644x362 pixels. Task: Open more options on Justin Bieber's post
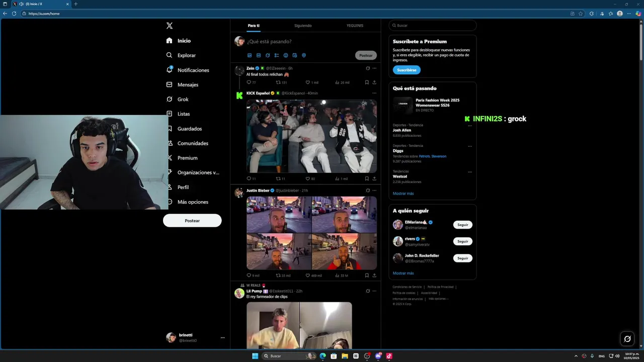[x=374, y=191]
